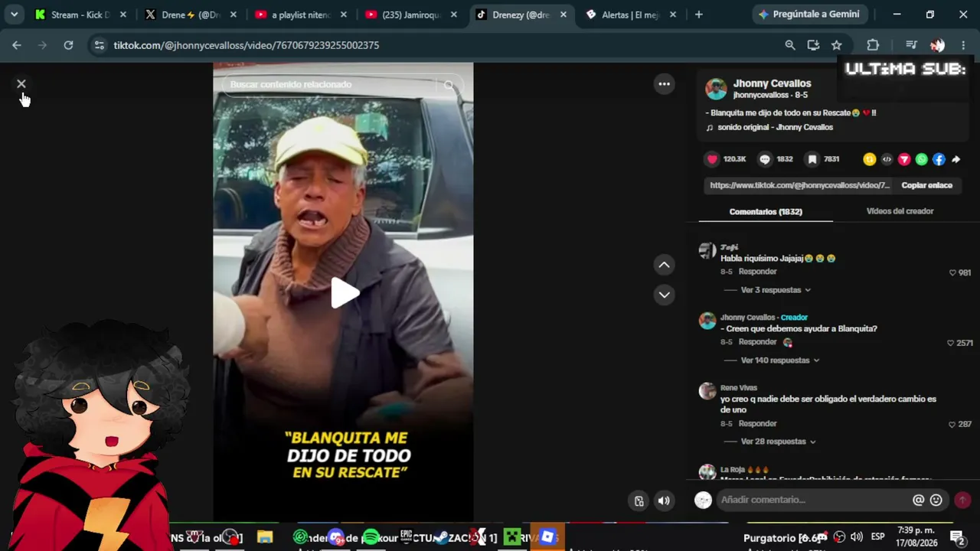
Task: Post comment with red send arrow
Action: tap(962, 500)
